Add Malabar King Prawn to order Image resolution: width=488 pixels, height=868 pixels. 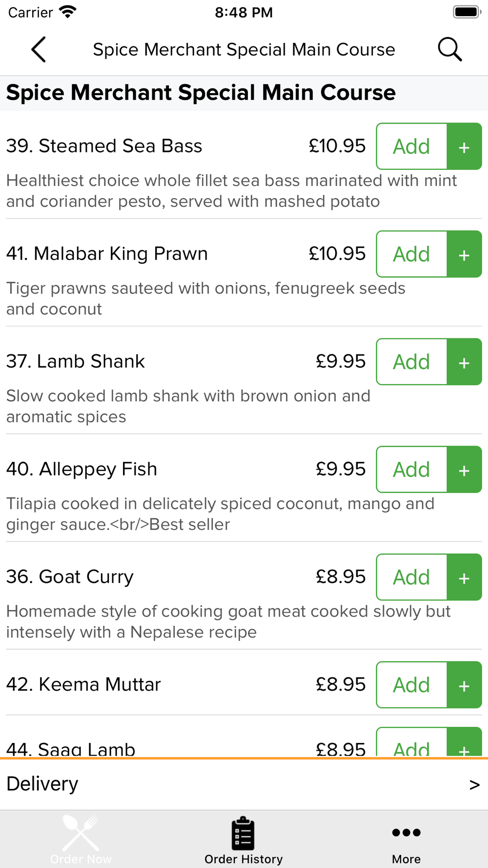coord(412,254)
